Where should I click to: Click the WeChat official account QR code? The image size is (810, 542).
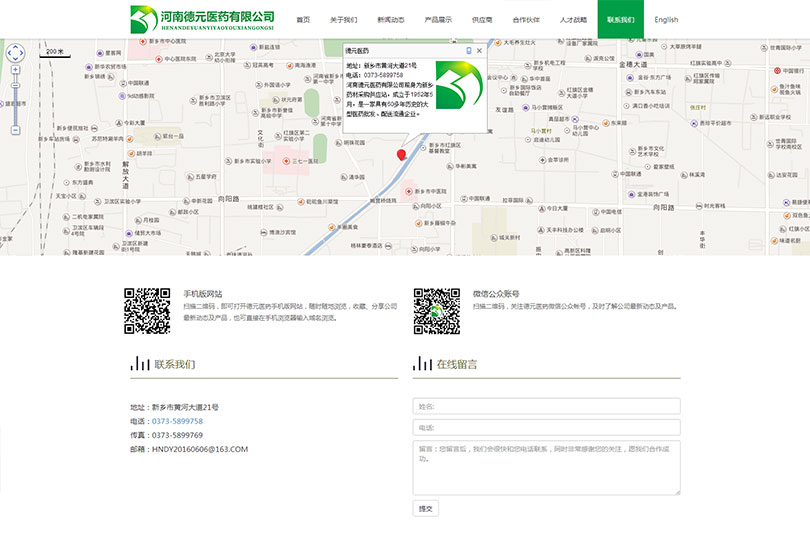(x=437, y=310)
